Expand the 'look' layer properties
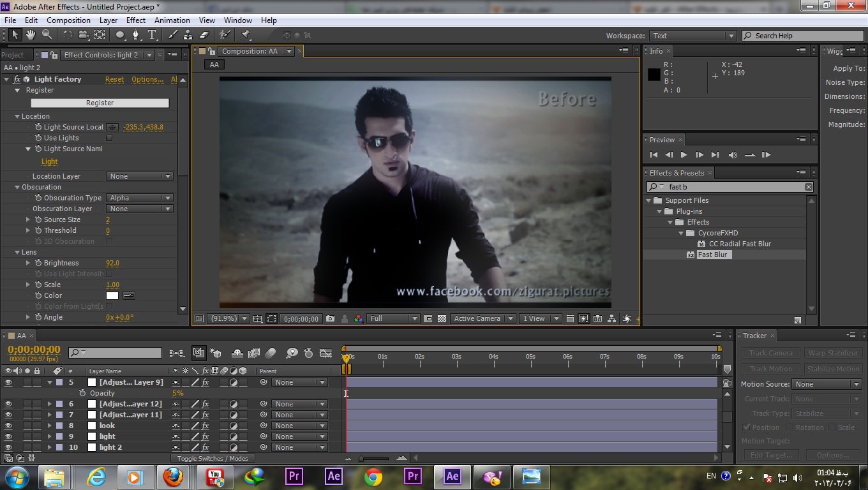This screenshot has width=868, height=490. [x=49, y=426]
